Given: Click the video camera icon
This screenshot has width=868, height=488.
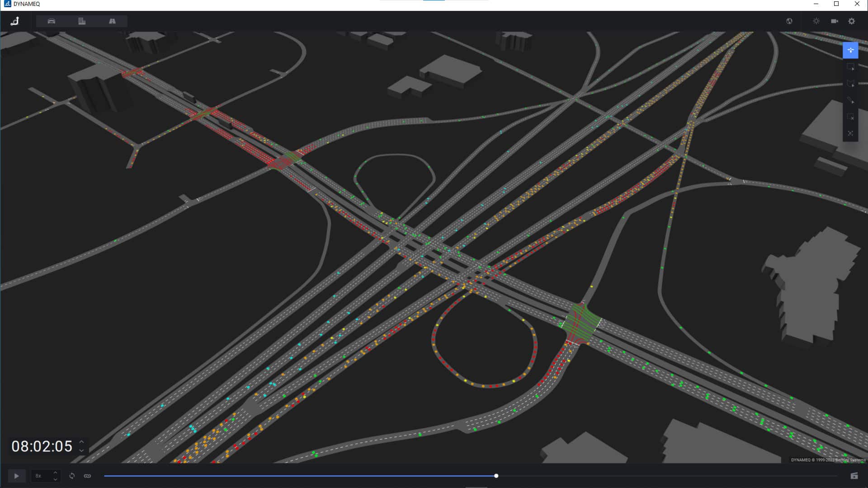Looking at the screenshot, I should point(835,21).
